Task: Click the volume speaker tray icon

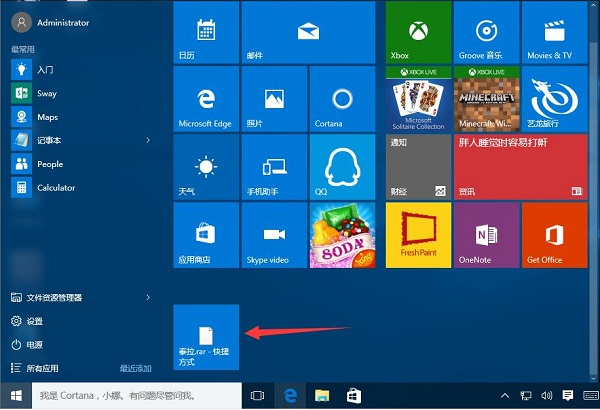Action: pos(546,396)
